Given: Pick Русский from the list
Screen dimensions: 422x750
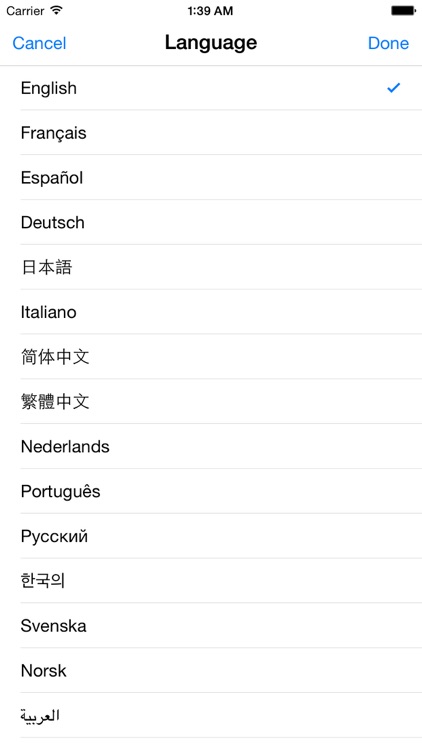Looking at the screenshot, I should click(x=211, y=536).
